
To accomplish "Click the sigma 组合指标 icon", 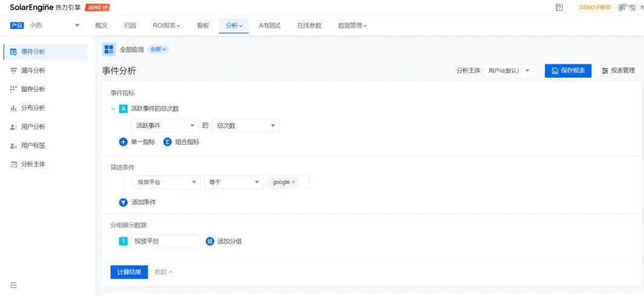I will [167, 142].
